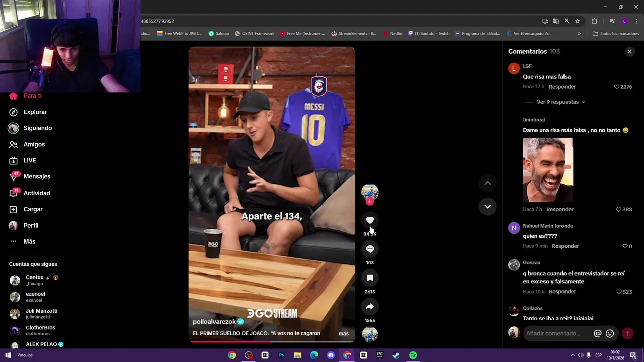This screenshot has width=644, height=362.
Task: Follow the creator with the plus badge
Action: click(x=370, y=201)
